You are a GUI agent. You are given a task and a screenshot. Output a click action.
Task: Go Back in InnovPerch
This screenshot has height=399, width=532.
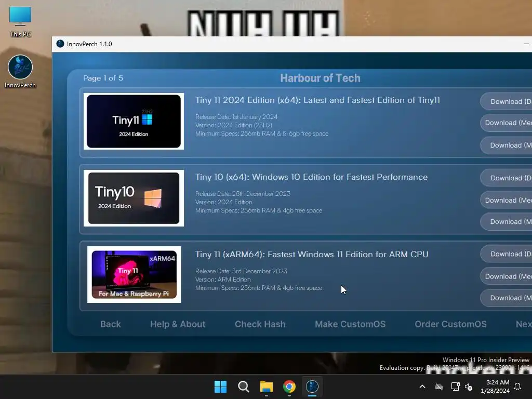110,324
